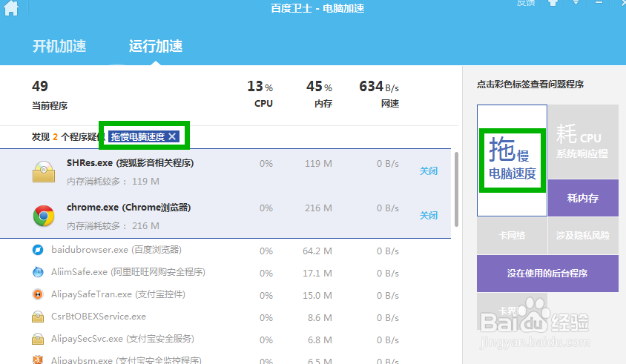Viewport: 626px width, 364px height.
Task: Open the 耗内存 purple tile
Action: 583,198
